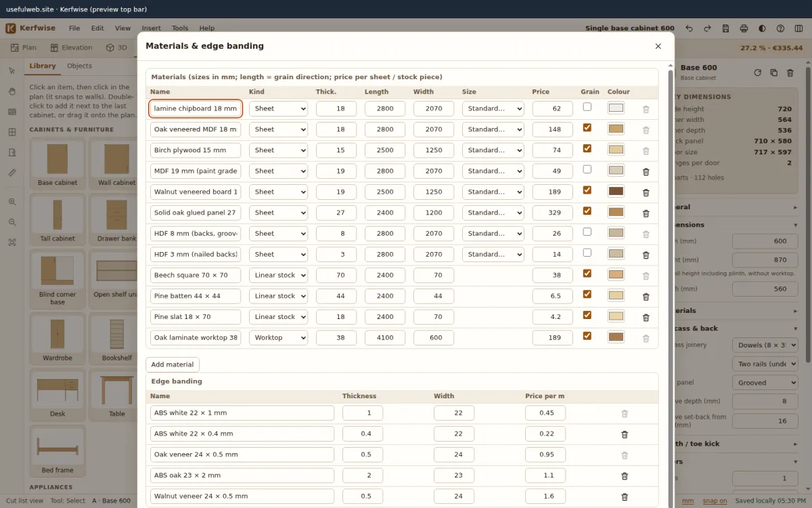
Task: Open the View menu
Action: (x=122, y=28)
